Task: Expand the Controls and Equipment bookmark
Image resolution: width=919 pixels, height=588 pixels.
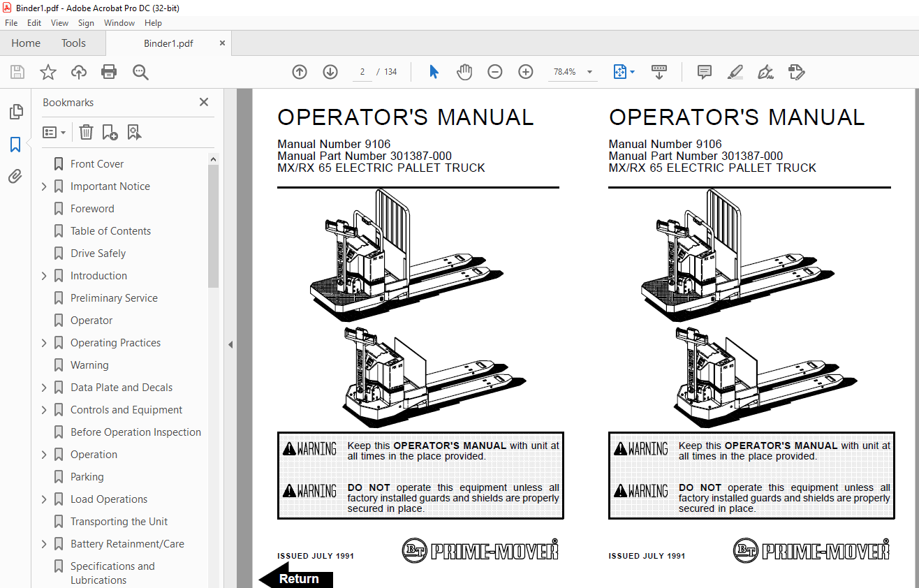Action: (x=44, y=410)
